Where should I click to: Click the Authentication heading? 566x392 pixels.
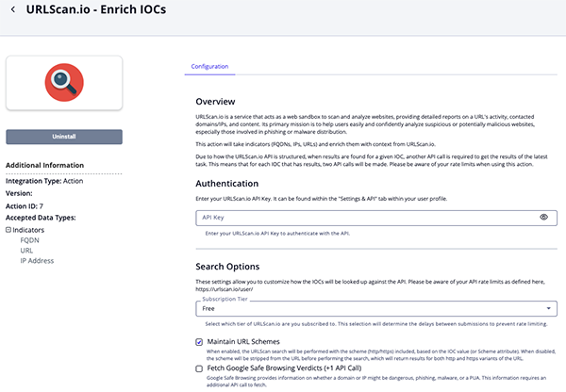coord(227,184)
